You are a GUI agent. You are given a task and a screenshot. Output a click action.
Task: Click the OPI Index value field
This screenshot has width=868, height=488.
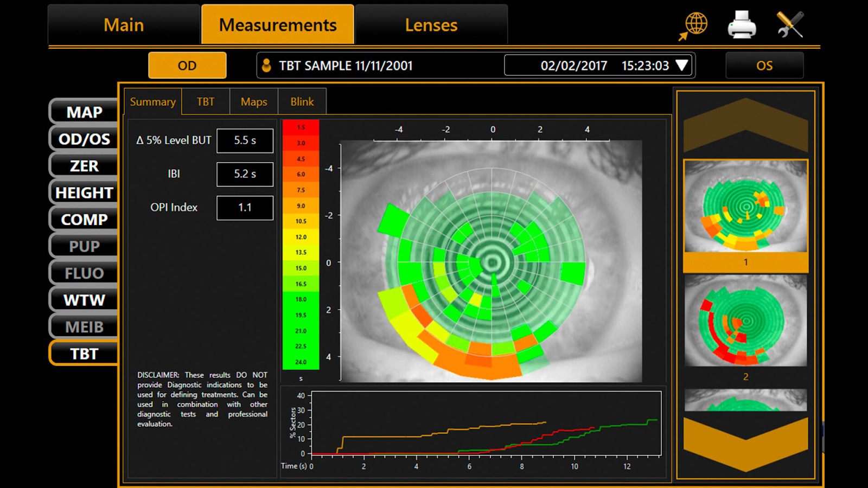(245, 208)
